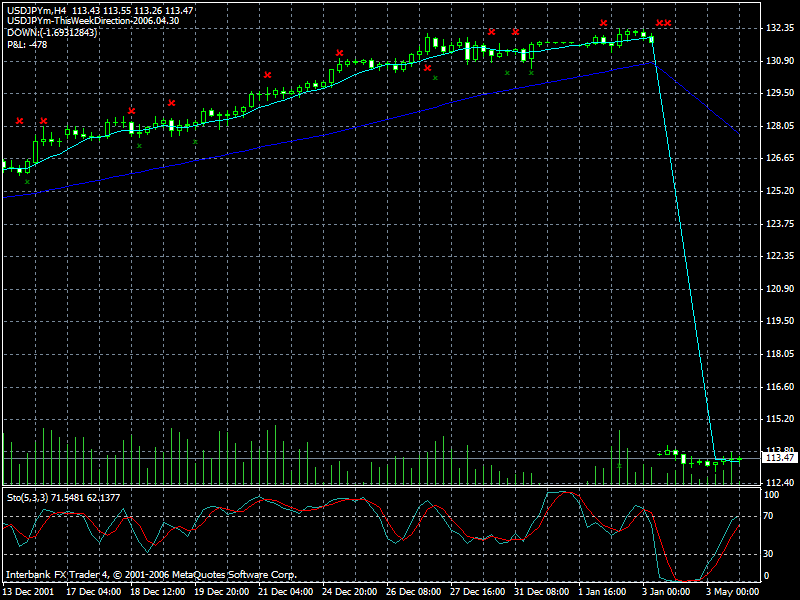This screenshot has height=600, width=800.
Task: Click the Interbank FX Trader 4 copyright text
Action: [151, 575]
